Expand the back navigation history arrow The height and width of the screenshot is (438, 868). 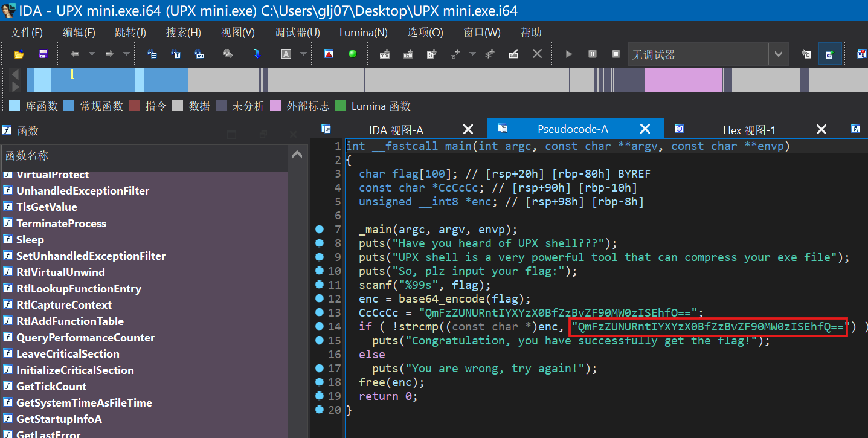92,54
